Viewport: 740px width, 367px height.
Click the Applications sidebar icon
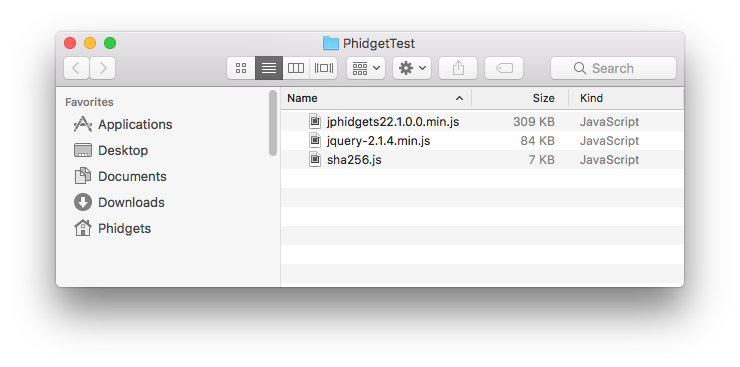pos(83,125)
